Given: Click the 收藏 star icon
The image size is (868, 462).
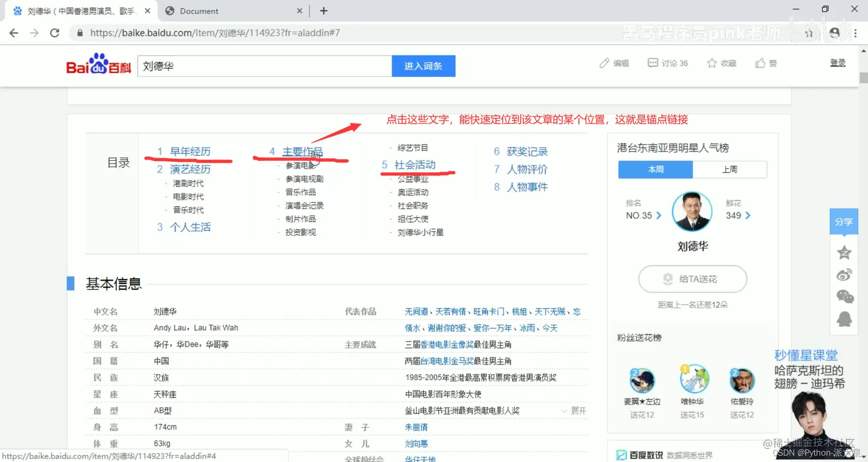Looking at the screenshot, I should [712, 63].
